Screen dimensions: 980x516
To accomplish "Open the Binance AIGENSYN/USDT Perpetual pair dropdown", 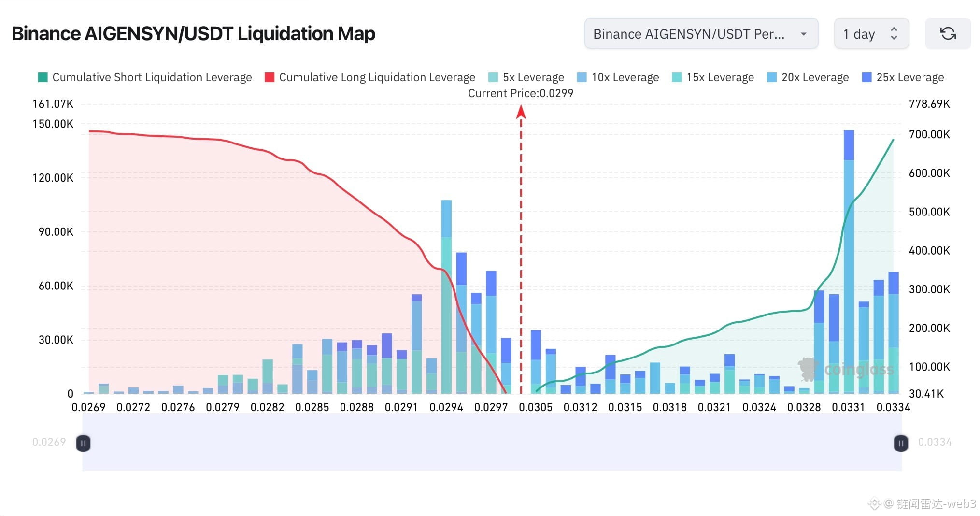I will point(701,34).
